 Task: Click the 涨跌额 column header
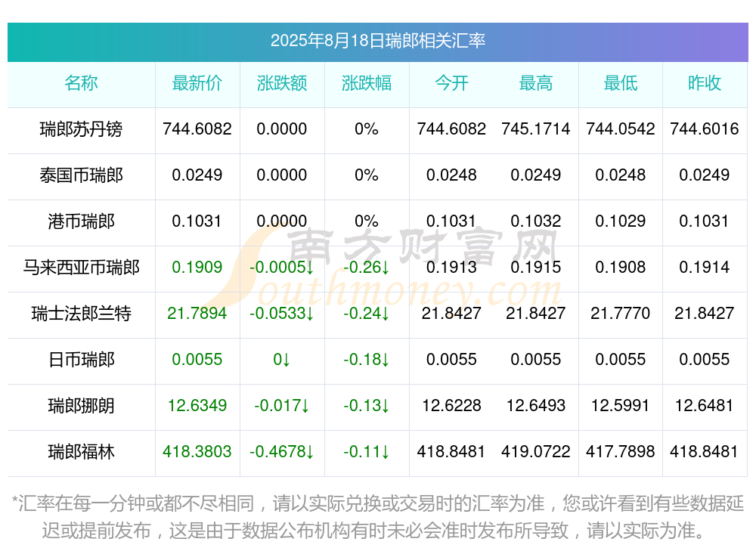click(282, 83)
